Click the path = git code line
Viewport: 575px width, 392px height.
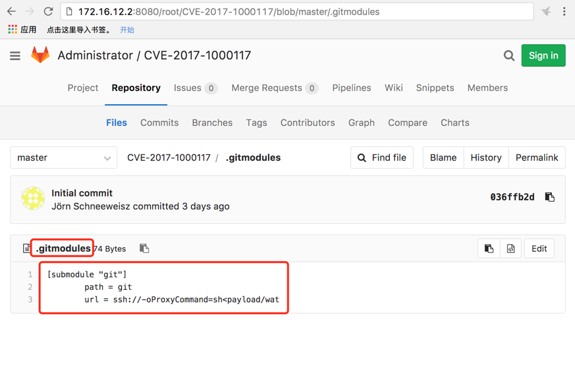(108, 287)
